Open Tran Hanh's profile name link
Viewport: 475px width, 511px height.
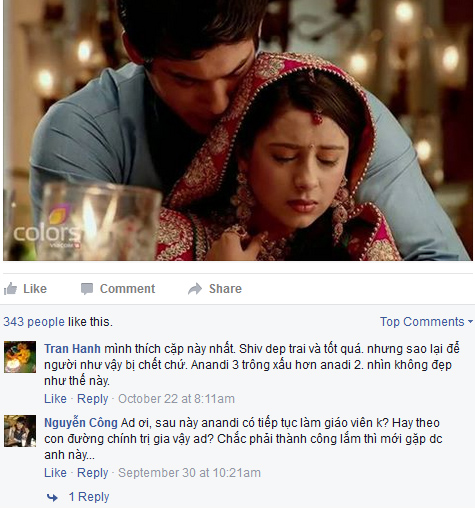[72, 349]
